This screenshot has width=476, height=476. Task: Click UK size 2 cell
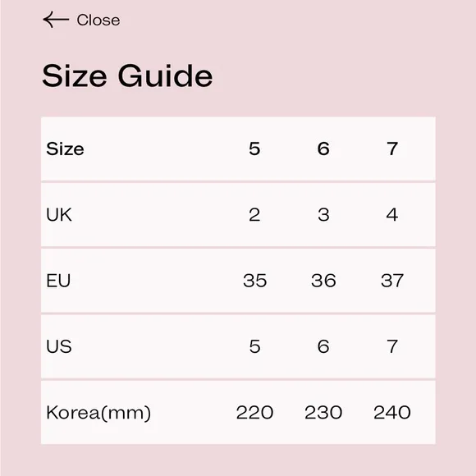(254, 215)
